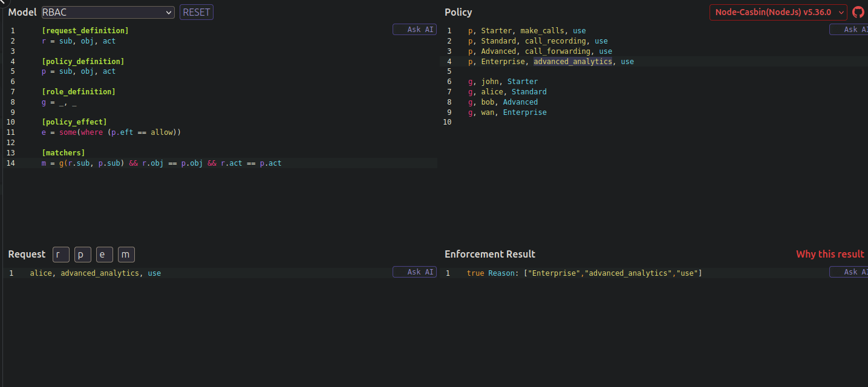
Task: Click the [policy_effect] section header
Action: click(74, 122)
